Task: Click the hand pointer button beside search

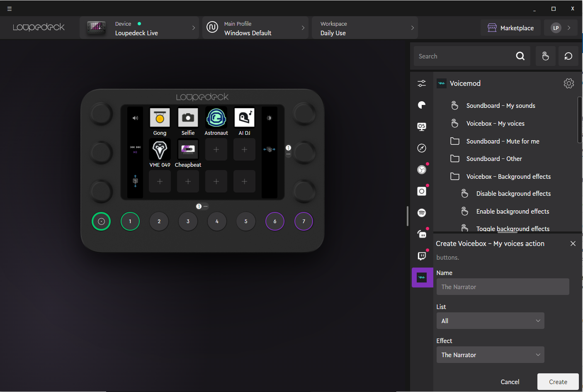Action: (x=546, y=56)
